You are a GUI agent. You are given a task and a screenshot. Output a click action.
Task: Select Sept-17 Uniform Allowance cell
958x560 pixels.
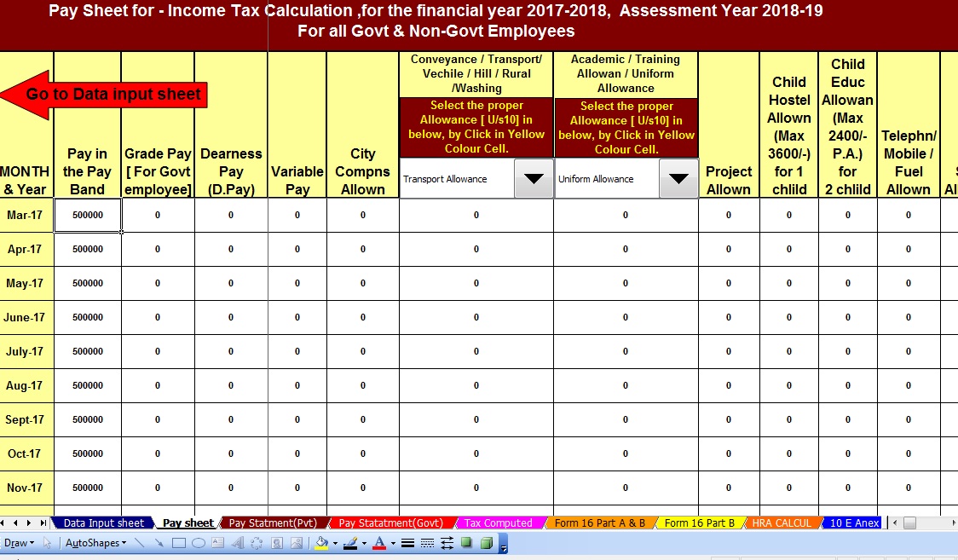[x=626, y=420]
